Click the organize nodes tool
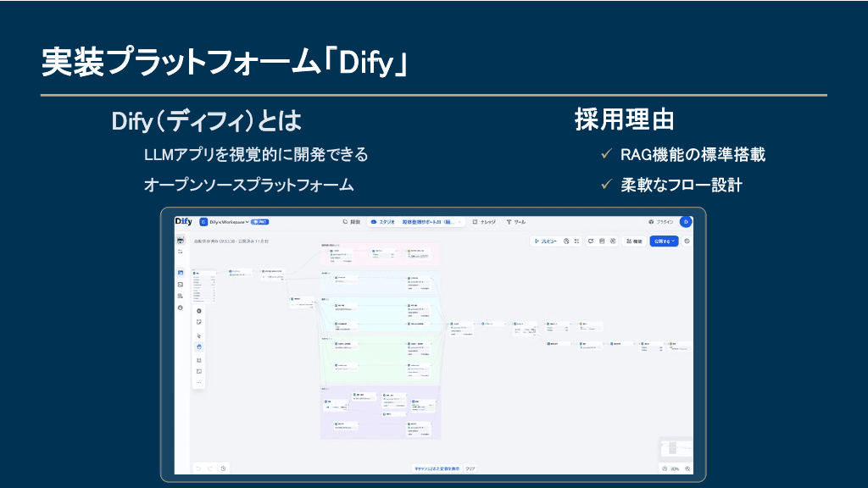This screenshot has width=868, height=488. [x=198, y=360]
